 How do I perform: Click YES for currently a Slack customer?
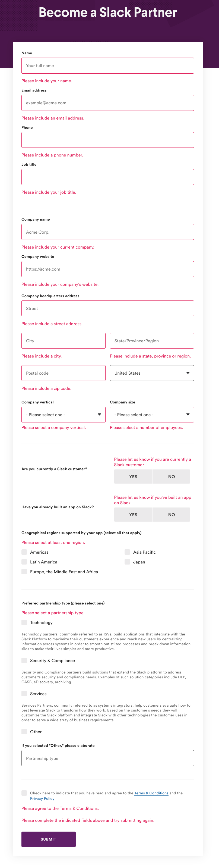(x=133, y=477)
